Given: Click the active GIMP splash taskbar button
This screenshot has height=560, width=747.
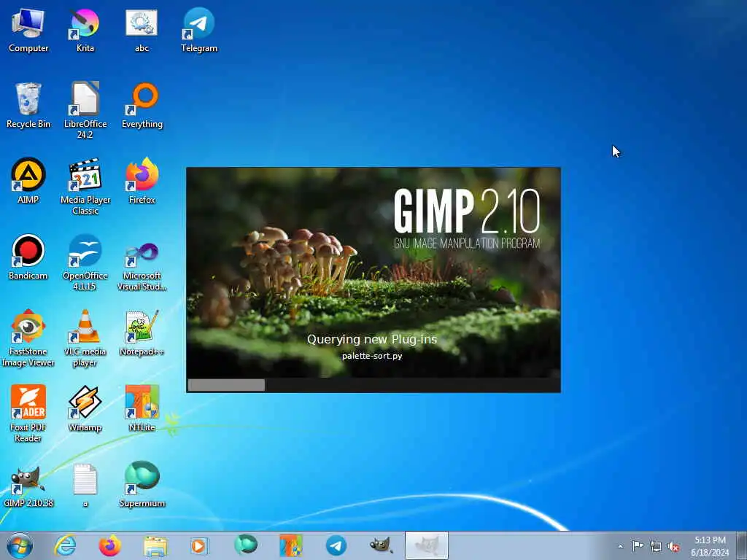Looking at the screenshot, I should coord(426,545).
